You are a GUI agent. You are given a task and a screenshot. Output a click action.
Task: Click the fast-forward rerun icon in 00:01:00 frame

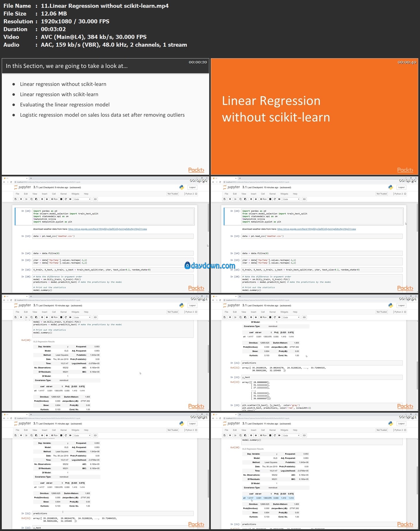pos(70,199)
